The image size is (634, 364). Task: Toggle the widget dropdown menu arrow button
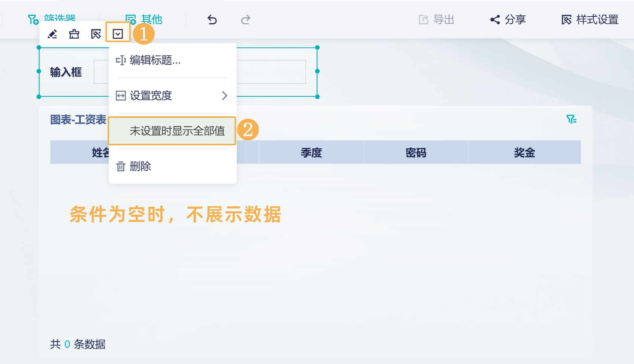[118, 34]
